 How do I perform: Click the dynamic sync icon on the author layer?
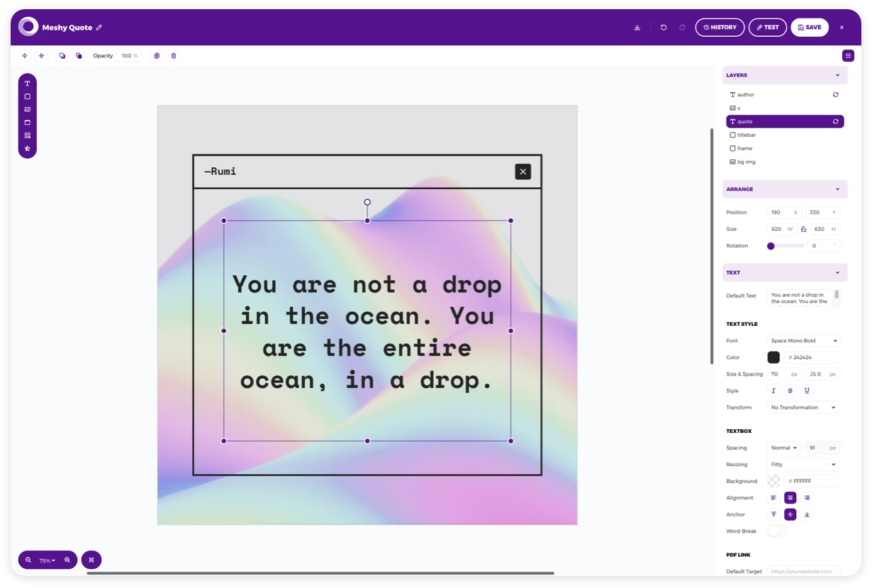coord(836,95)
